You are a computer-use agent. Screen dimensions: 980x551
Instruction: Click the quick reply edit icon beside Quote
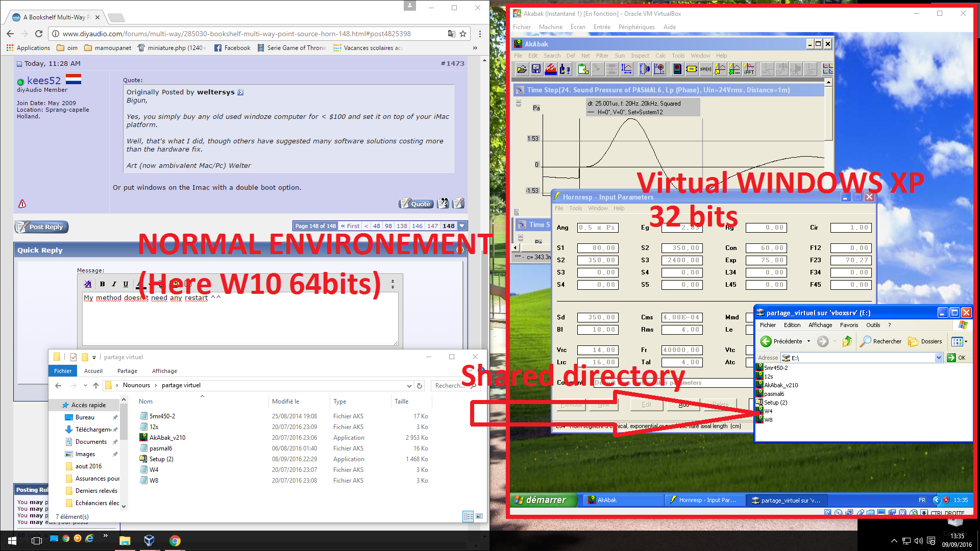coord(458,203)
